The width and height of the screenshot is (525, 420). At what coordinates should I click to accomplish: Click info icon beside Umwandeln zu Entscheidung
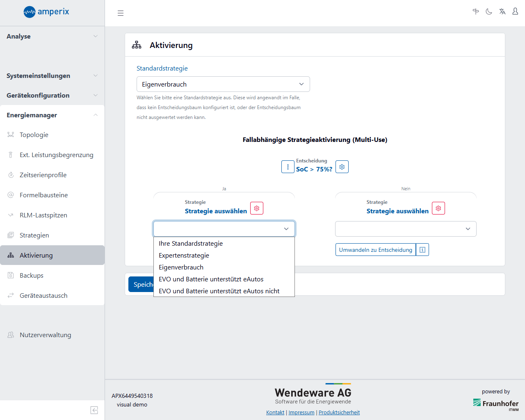pos(422,250)
